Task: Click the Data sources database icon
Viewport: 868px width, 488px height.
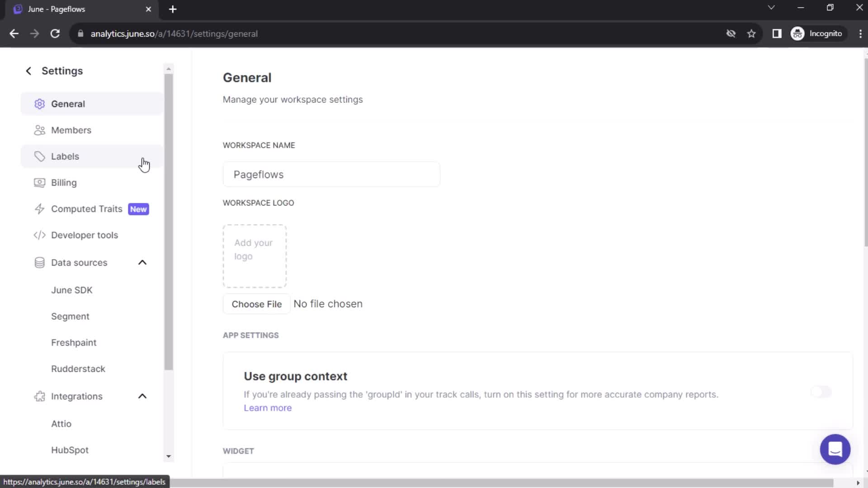Action: (x=39, y=262)
